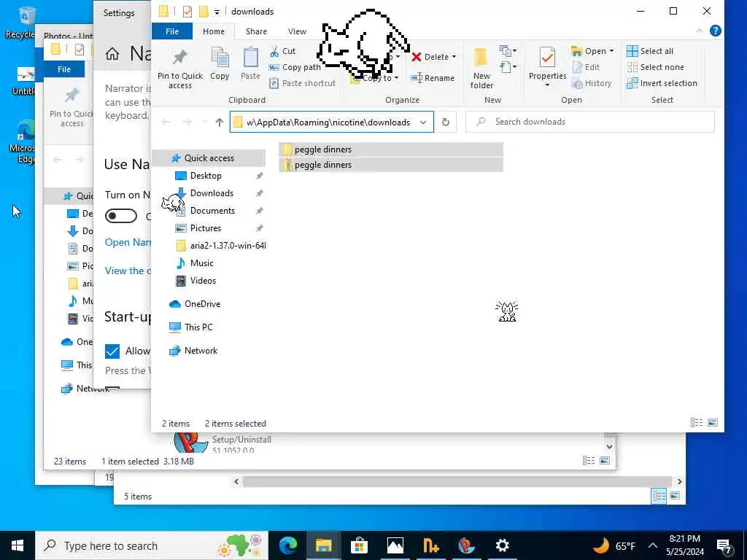Toggle the Turn on Narrator switch
Viewport: 747px width, 560px height.
[x=121, y=216]
